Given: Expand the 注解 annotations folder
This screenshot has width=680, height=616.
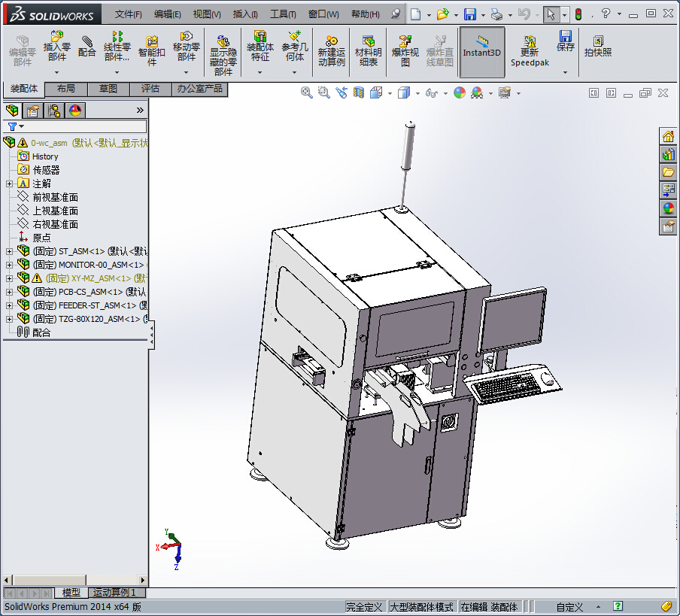Looking at the screenshot, I should coord(9,184).
